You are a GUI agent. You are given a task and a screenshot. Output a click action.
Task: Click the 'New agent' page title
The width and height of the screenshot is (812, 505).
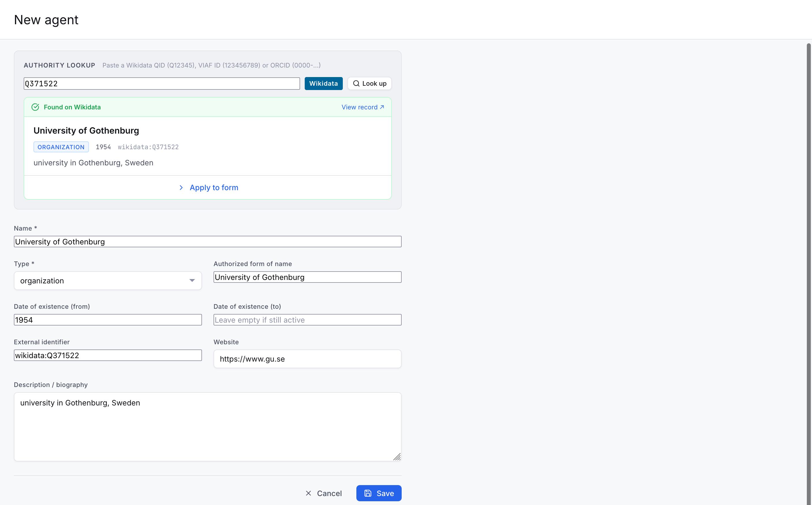point(46,20)
